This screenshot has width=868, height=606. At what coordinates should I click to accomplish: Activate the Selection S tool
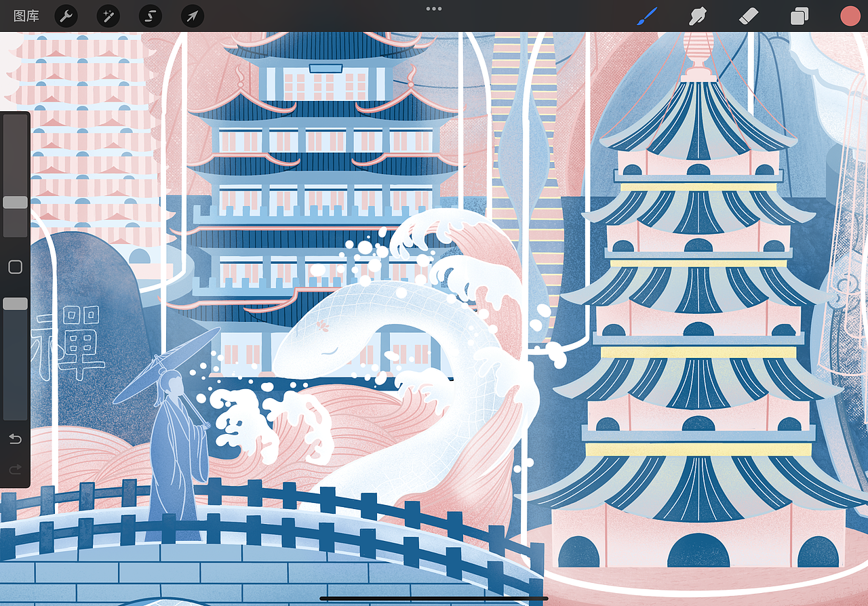tap(151, 16)
